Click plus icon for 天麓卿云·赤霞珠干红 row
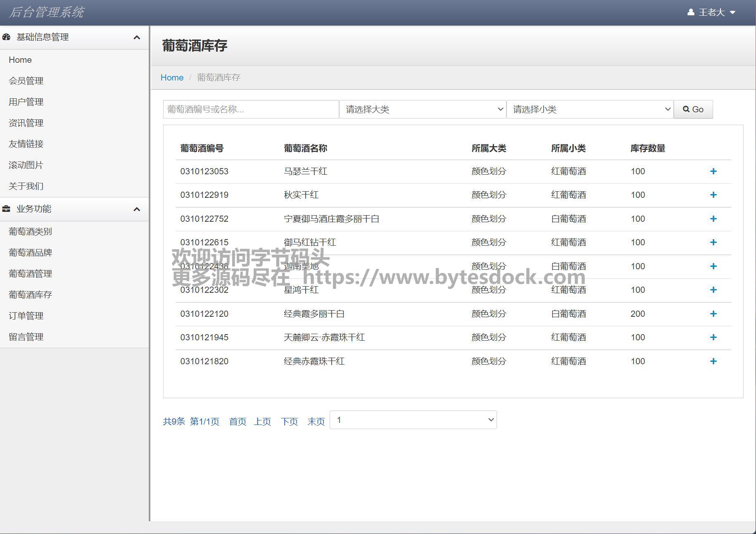Image resolution: width=756 pixels, height=534 pixels. [713, 337]
